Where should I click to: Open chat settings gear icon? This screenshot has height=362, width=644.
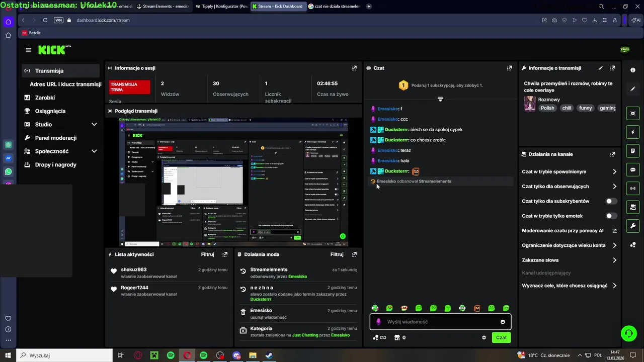484,337
